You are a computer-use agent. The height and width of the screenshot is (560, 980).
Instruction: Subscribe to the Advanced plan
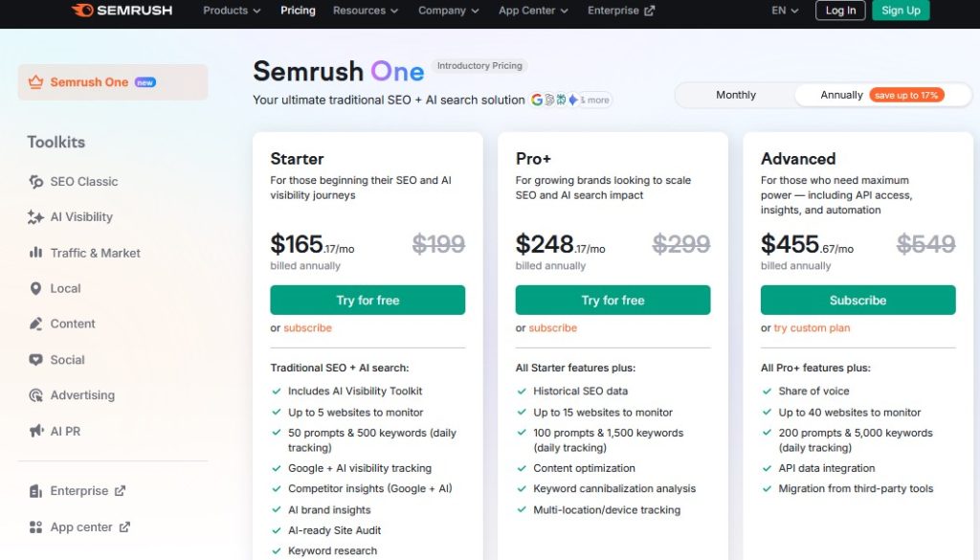(857, 300)
